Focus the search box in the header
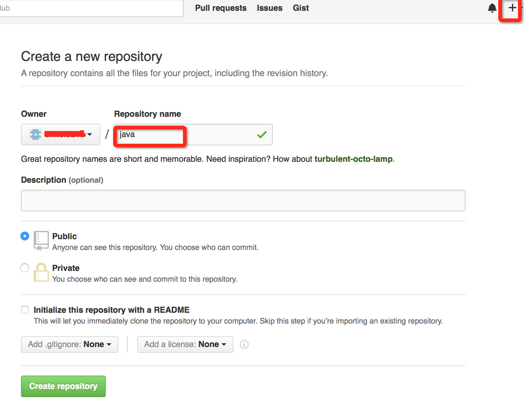The image size is (524, 420). (x=91, y=8)
